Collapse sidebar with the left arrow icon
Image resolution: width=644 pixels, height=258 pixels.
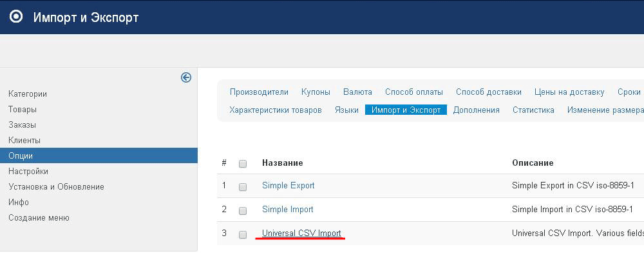click(186, 77)
